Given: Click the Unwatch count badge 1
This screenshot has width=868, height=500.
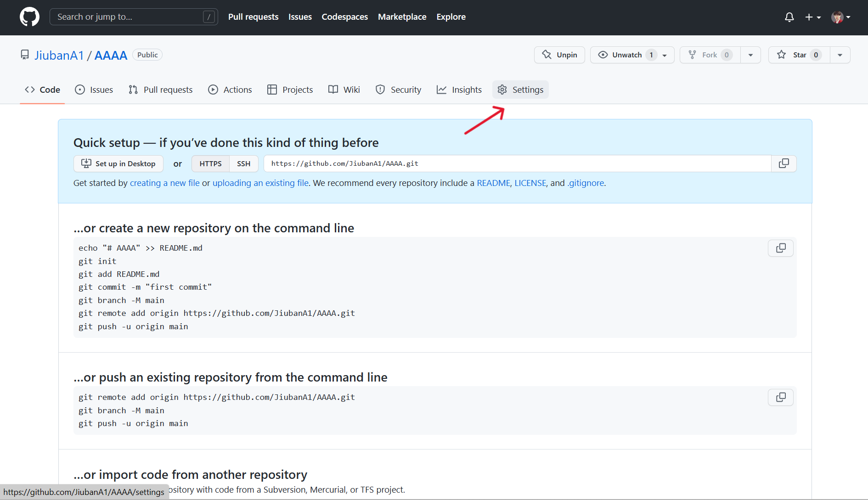Looking at the screenshot, I should point(651,55).
